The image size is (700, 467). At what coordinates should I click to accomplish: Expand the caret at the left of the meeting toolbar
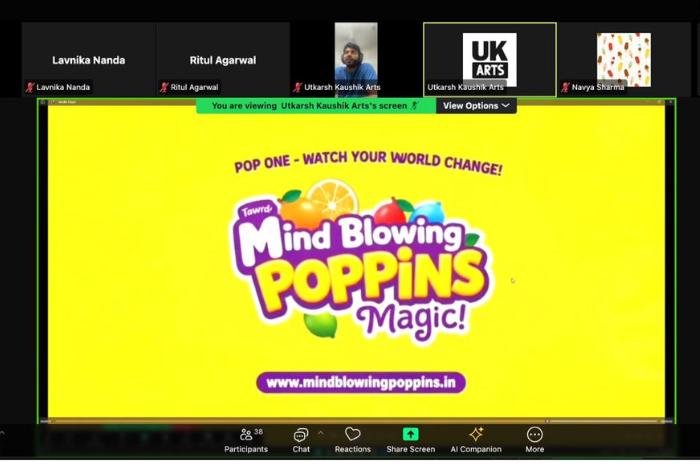(2, 433)
